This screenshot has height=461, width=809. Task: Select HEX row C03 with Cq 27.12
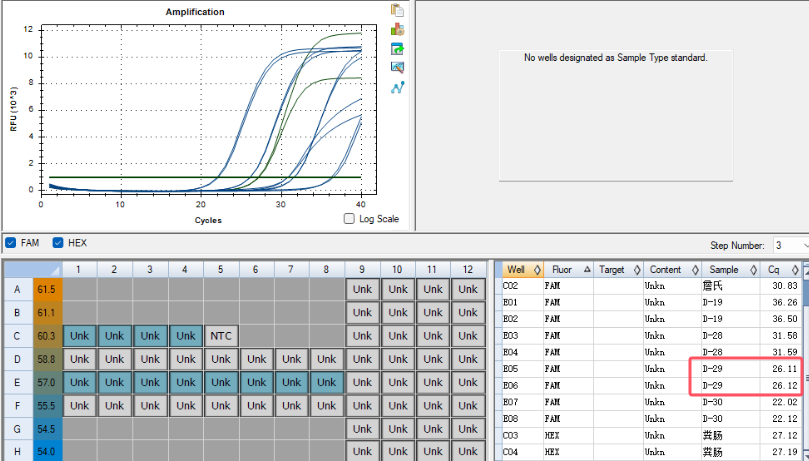click(652, 436)
